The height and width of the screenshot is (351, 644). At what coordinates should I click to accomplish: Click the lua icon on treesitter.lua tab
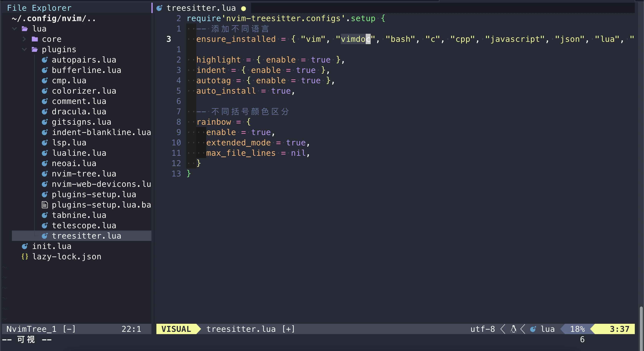[159, 8]
